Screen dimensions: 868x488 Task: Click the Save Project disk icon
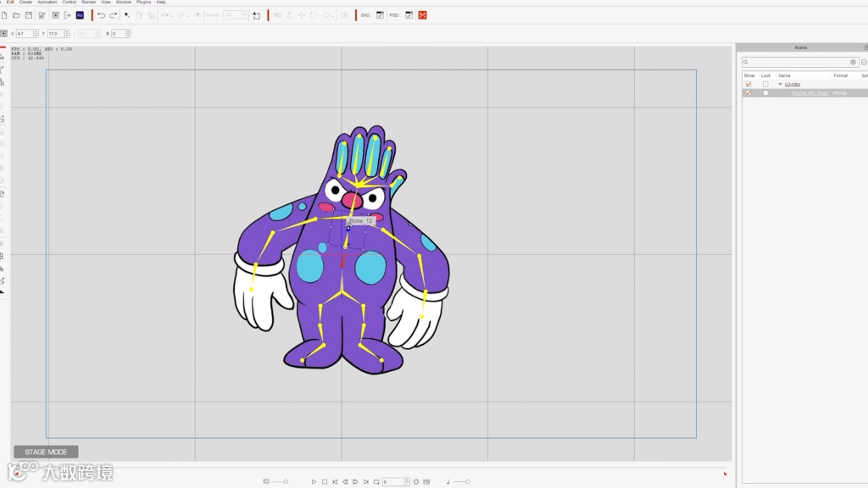coord(29,15)
